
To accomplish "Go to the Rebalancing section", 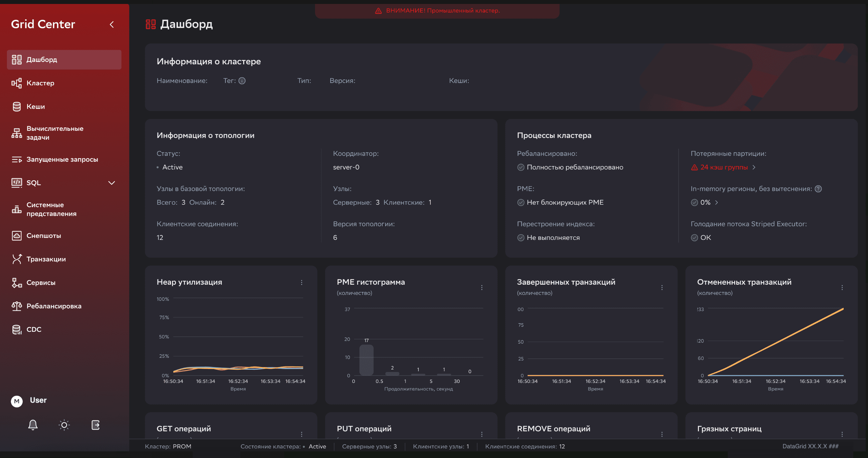I will 54,306.
